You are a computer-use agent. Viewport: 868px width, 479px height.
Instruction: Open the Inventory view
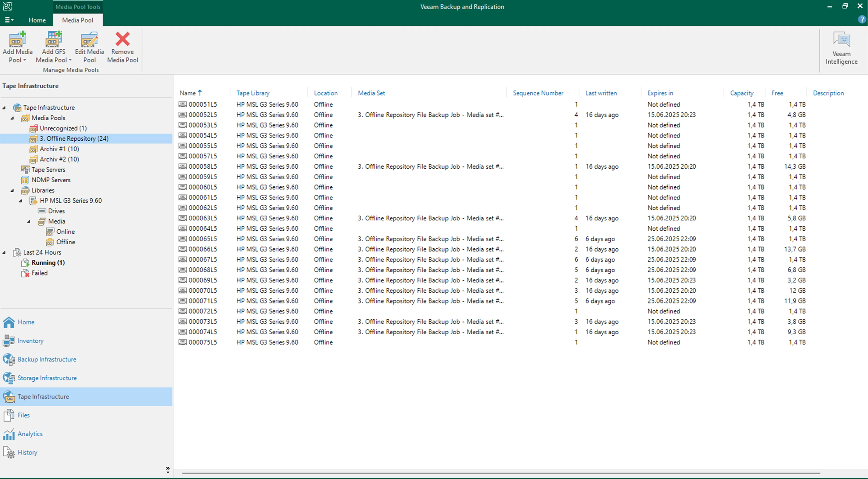coord(86,341)
